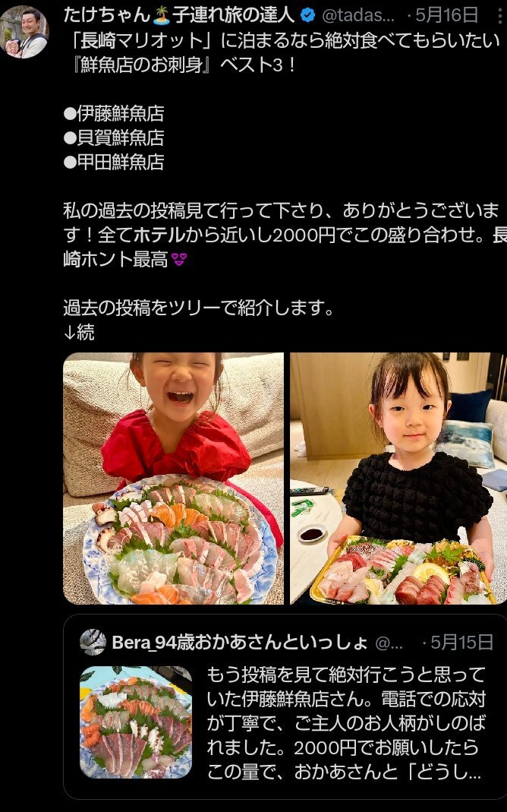Open the quoted tweet's sashimi thumbnail
Image resolution: width=507 pixels, height=812 pixels.
(136, 722)
